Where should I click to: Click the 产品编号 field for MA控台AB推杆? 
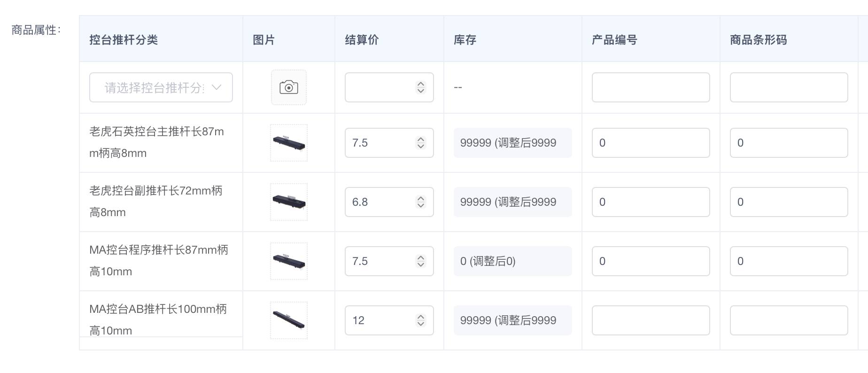651,320
